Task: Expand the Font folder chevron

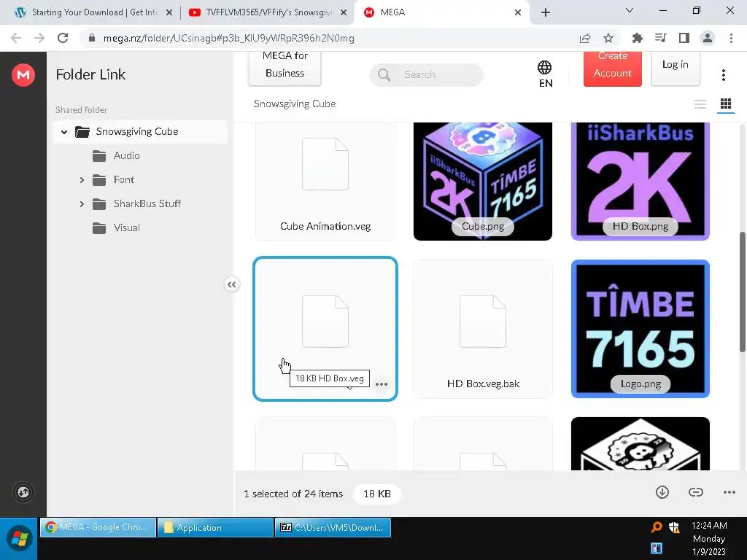Action: (82, 180)
